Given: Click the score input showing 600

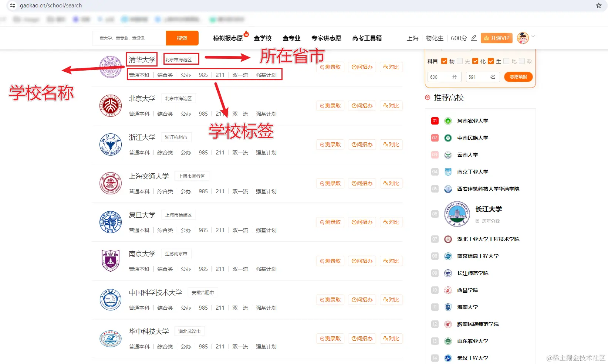Looking at the screenshot, I should (x=445, y=77).
